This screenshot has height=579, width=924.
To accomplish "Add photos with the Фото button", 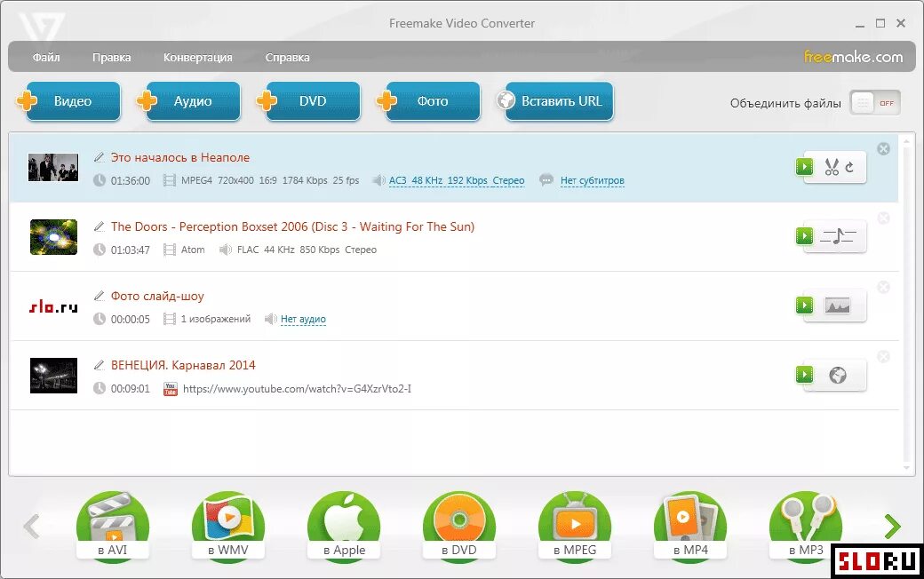I will 433,101.
